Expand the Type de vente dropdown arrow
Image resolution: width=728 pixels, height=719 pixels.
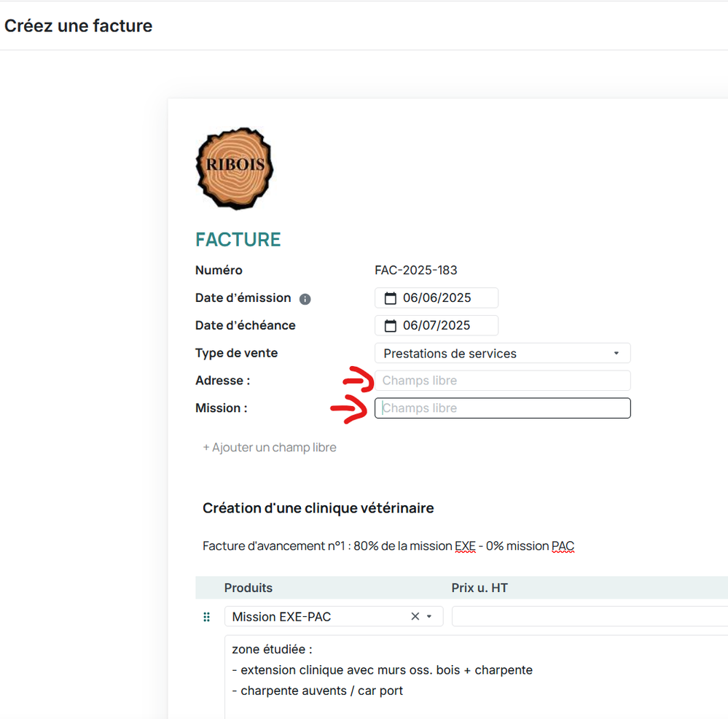[616, 354]
